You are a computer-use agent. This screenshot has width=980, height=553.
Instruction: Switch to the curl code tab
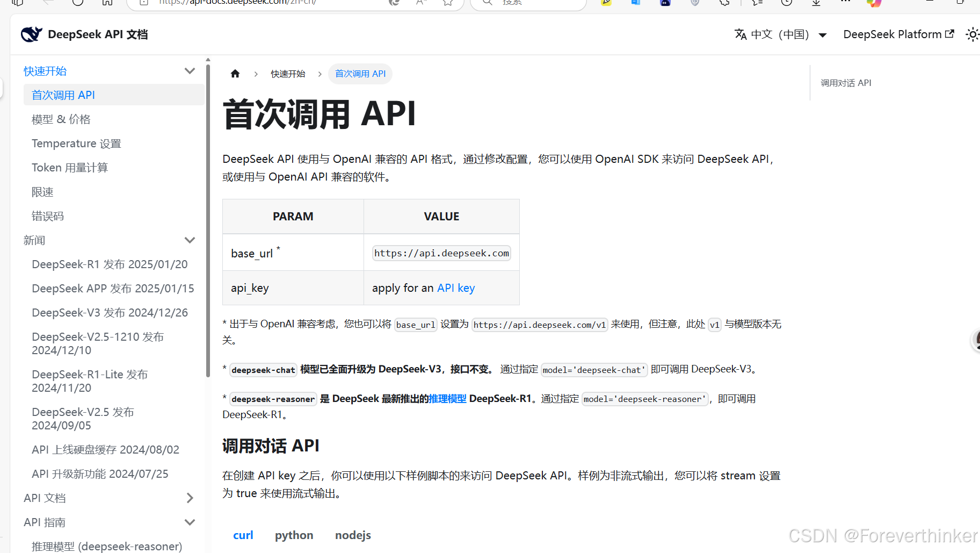[243, 535]
